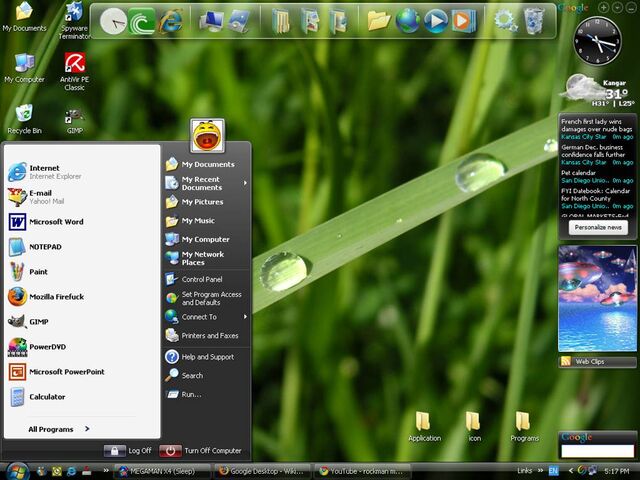Click the Windows Start orb
The image size is (640, 480).
tap(17, 471)
